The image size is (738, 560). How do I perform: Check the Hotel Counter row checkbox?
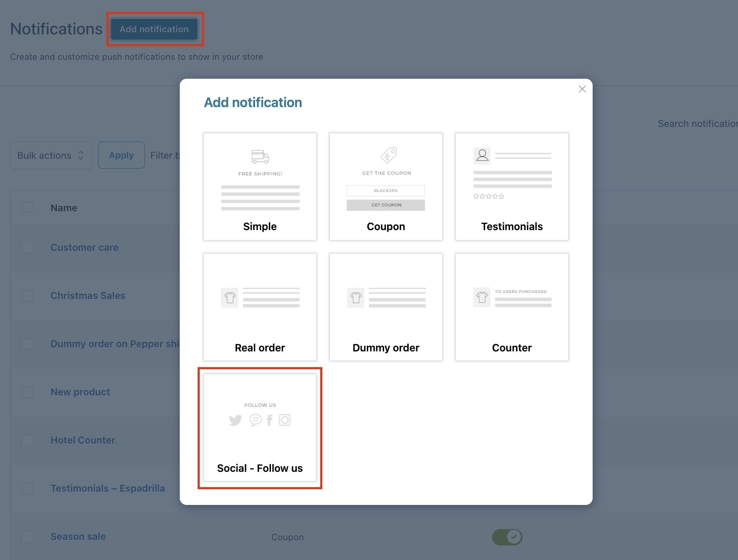click(27, 440)
